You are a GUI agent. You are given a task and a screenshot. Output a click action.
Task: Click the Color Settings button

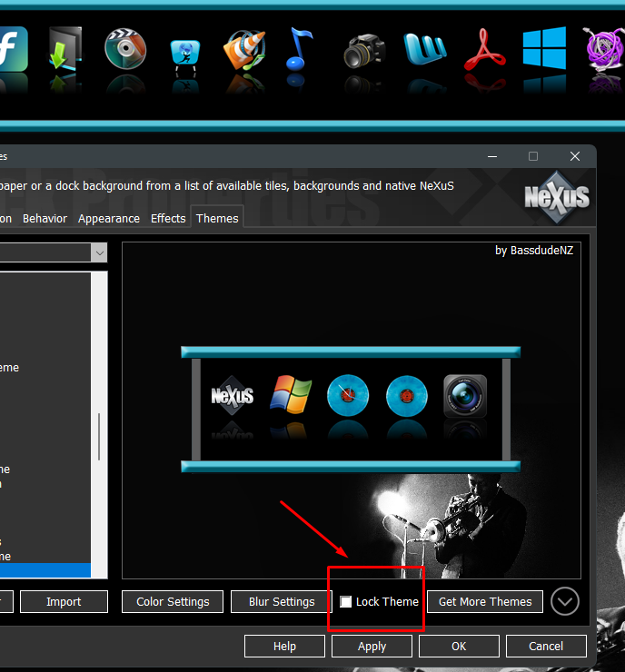click(173, 602)
